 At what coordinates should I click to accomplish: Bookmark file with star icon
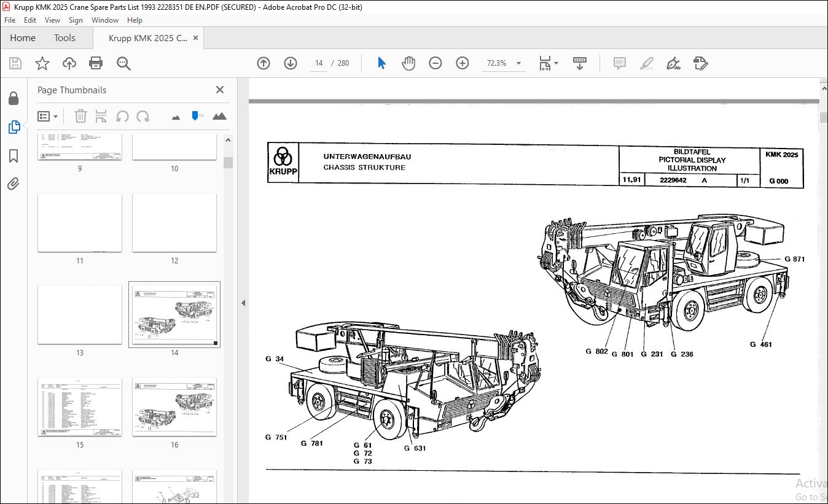(x=42, y=63)
